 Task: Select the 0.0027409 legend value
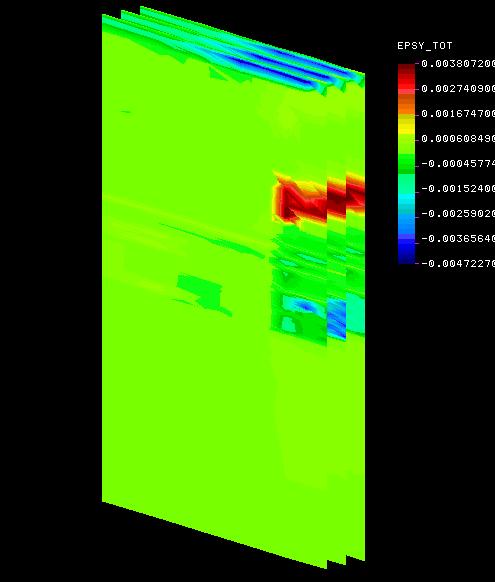click(x=458, y=89)
